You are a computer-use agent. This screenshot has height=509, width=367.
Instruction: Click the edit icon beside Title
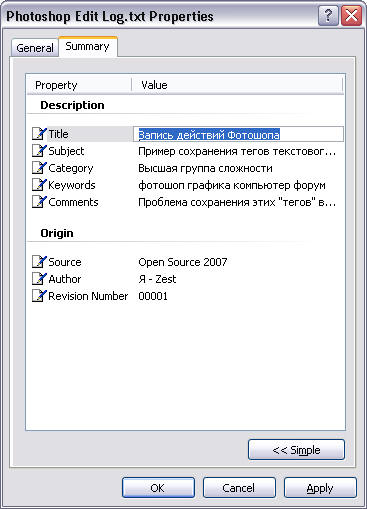[x=39, y=134]
